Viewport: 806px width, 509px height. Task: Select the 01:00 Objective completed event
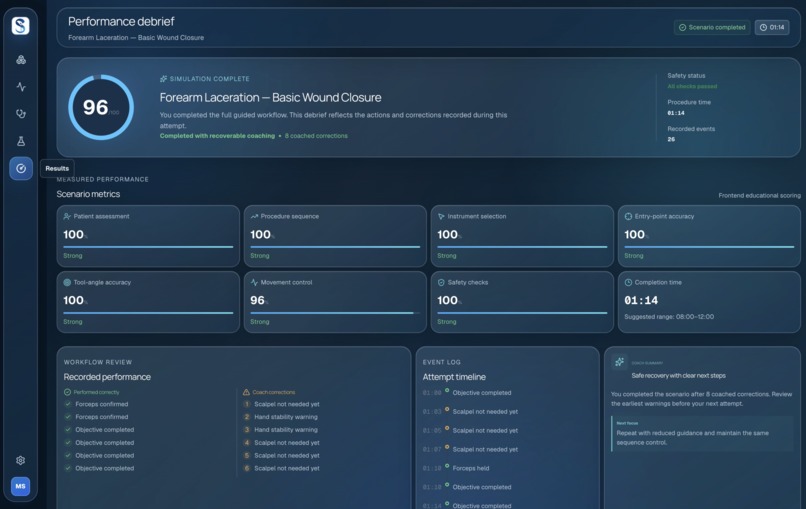pyautogui.click(x=467, y=393)
